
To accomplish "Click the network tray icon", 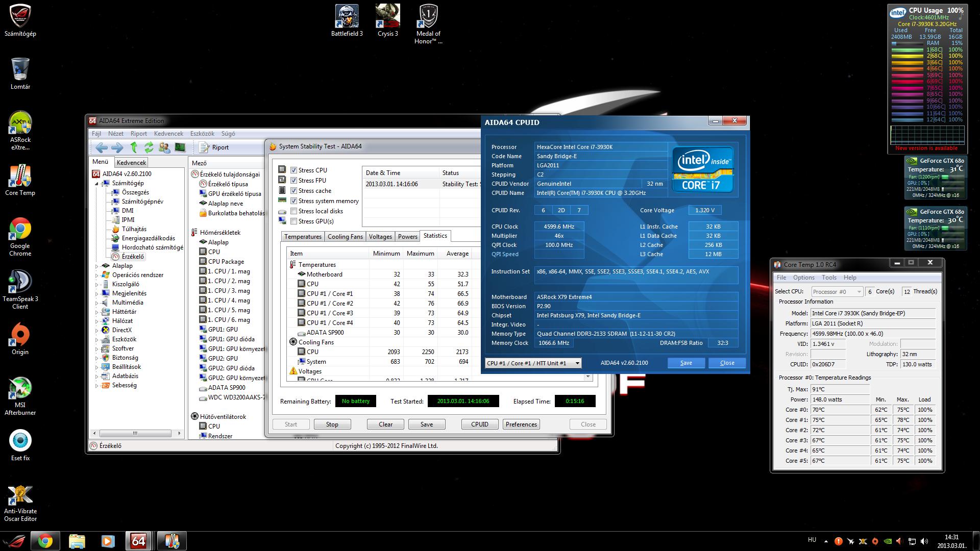I will click(912, 541).
